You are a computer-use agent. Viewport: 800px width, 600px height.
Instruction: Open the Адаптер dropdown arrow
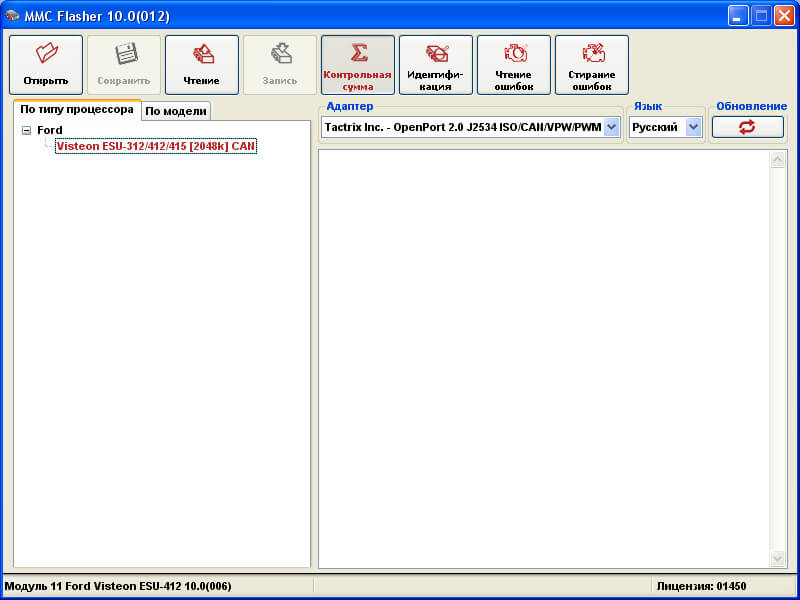point(612,127)
